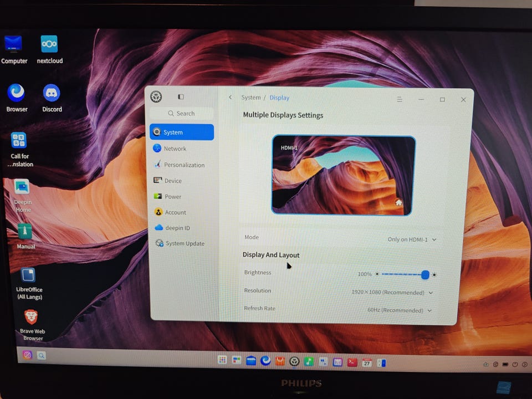Viewport: 532px width, 399px height.
Task: Open the music player in the dock
Action: tap(309, 362)
